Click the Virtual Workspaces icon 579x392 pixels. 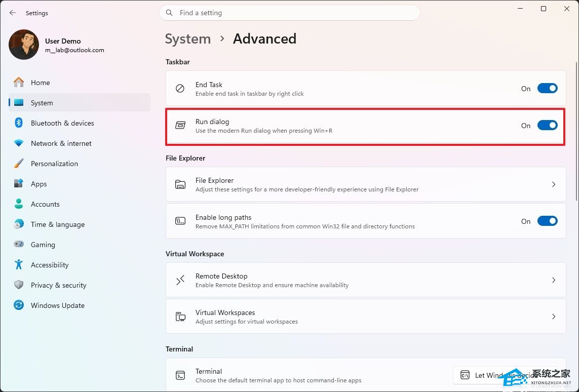point(180,317)
